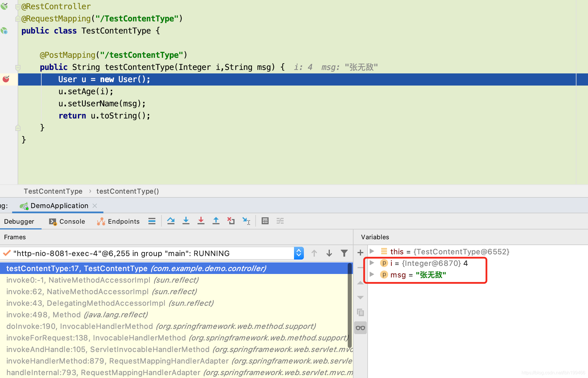588x378 pixels.
Task: Select previous frame with up arrow
Action: (x=314, y=253)
